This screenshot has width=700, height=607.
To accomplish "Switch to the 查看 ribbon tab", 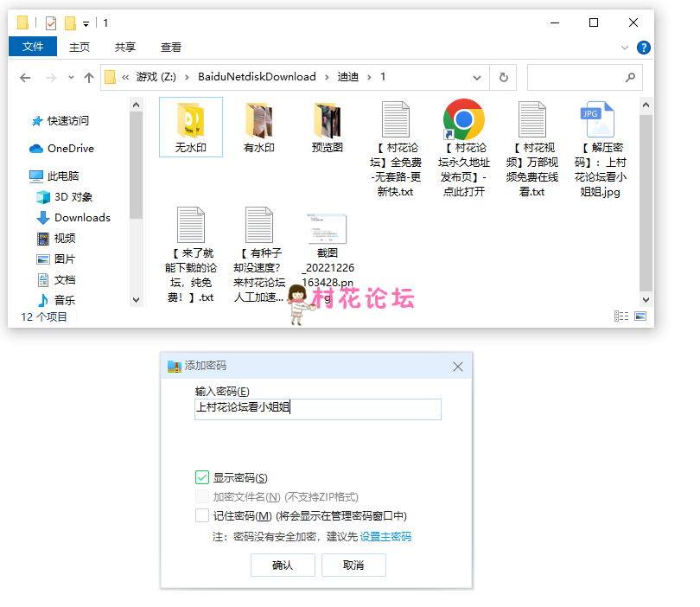I will [x=171, y=47].
